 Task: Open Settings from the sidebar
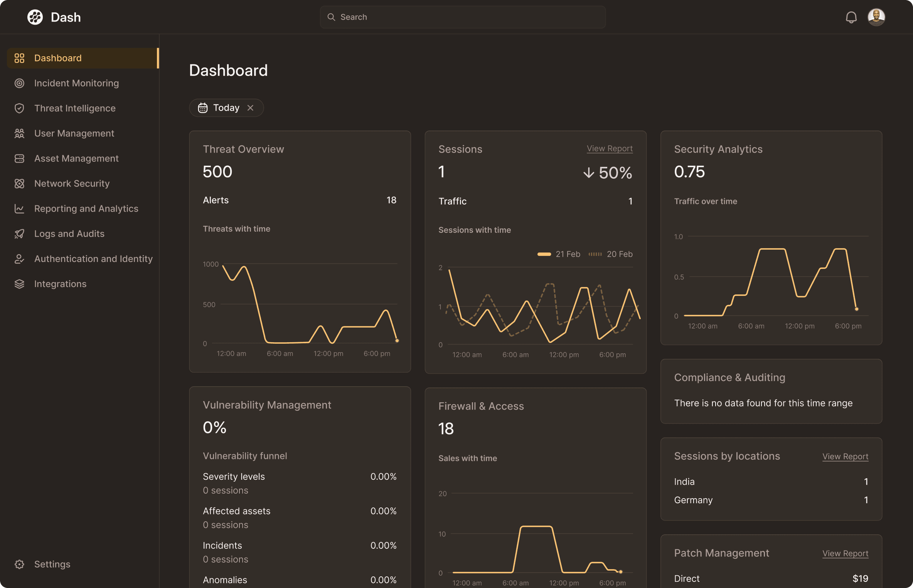point(52,564)
